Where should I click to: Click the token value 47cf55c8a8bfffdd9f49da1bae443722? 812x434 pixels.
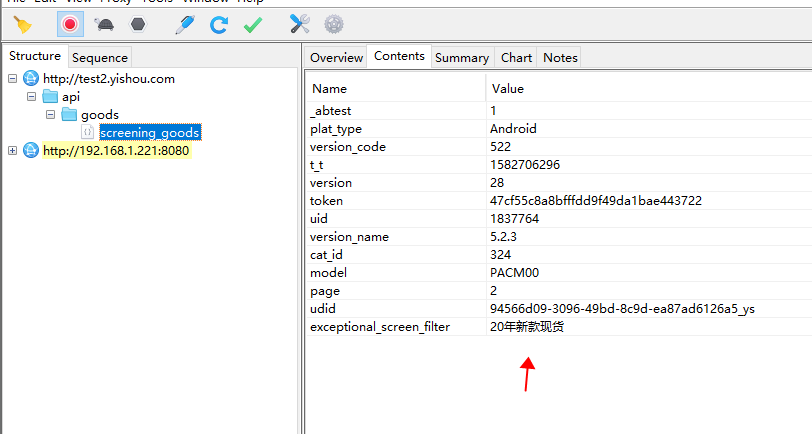click(x=596, y=201)
